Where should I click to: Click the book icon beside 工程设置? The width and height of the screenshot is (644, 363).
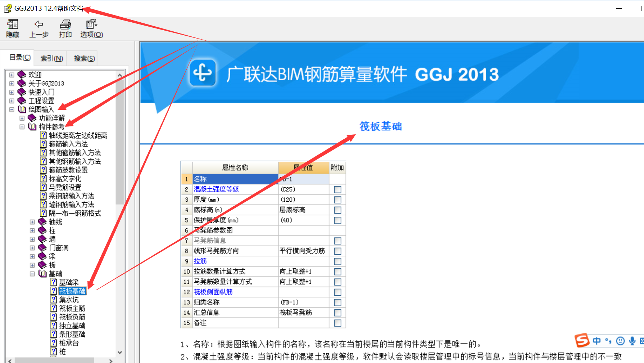[x=22, y=100]
